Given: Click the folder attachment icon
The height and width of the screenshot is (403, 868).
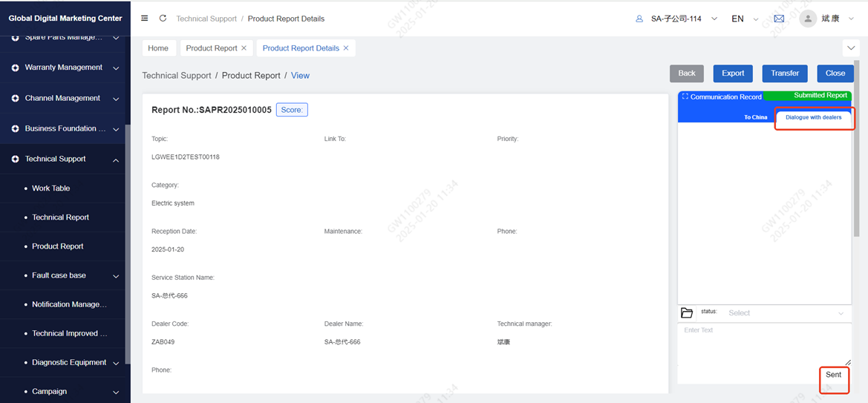Looking at the screenshot, I should (x=686, y=313).
